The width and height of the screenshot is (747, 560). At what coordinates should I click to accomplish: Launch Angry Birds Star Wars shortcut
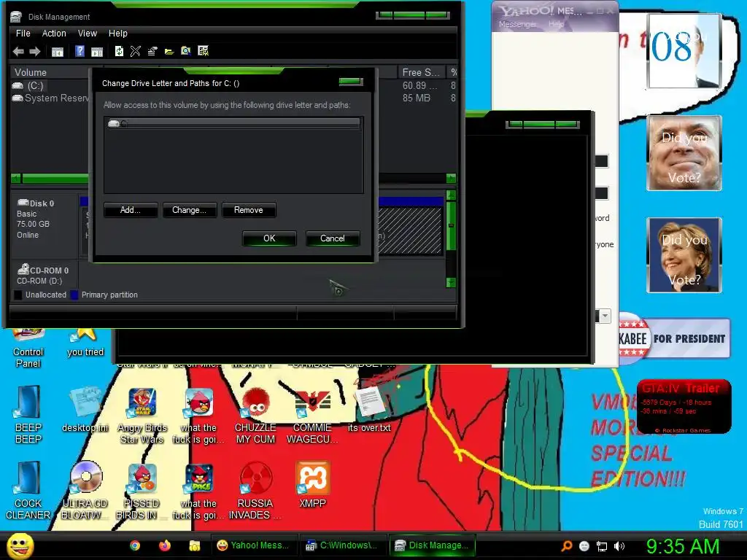[142, 416]
